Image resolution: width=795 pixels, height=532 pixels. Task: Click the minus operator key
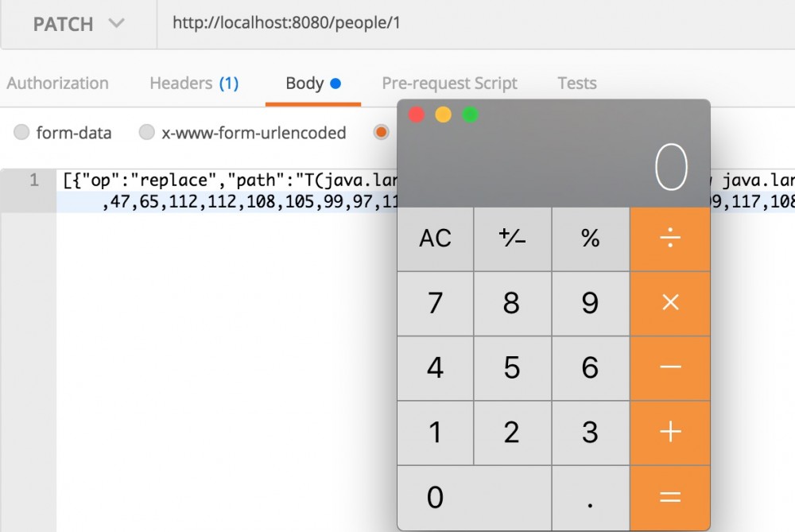point(670,367)
